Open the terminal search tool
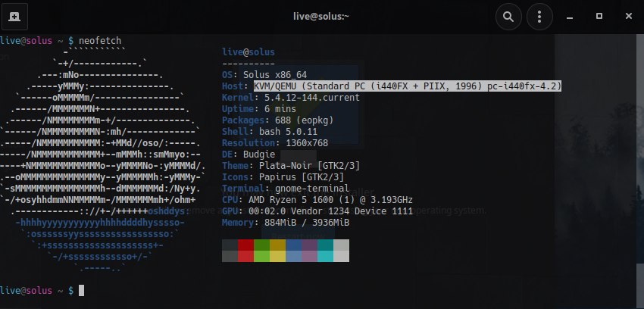 click(508, 17)
